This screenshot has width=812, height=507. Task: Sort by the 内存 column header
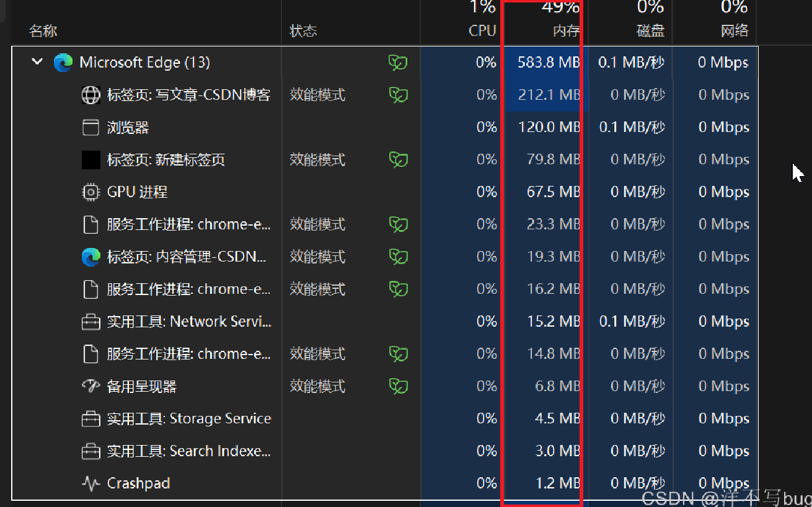tap(566, 31)
